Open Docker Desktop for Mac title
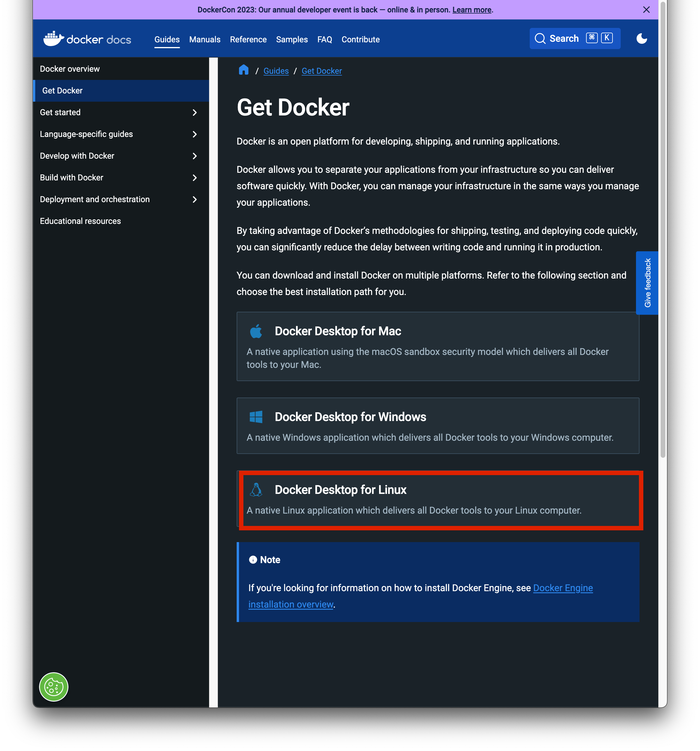The height and width of the screenshot is (751, 700). click(338, 331)
